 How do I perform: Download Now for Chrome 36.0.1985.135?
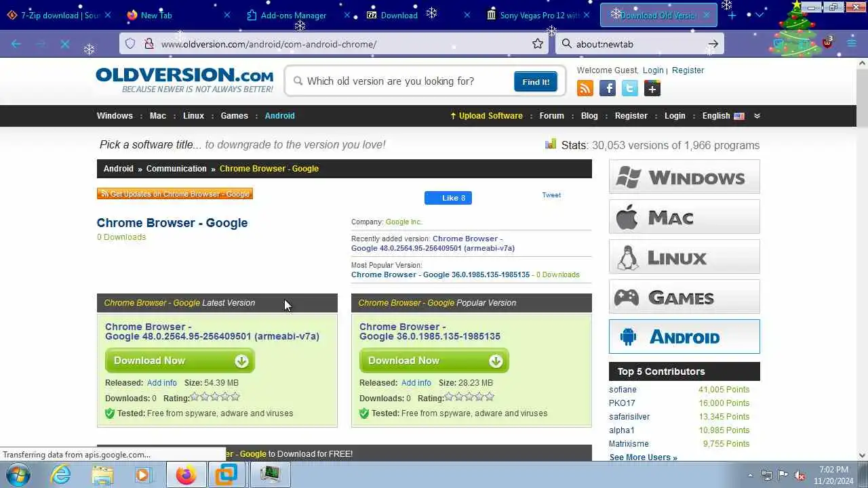point(434,361)
